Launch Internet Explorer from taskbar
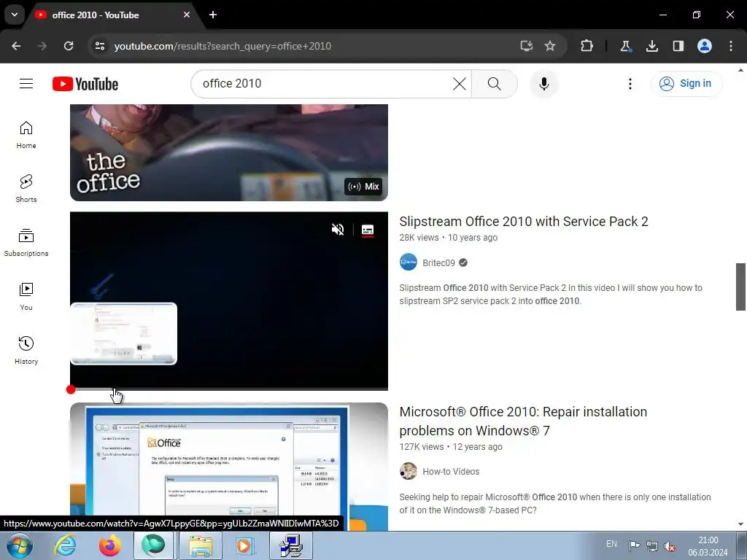 pyautogui.click(x=65, y=545)
